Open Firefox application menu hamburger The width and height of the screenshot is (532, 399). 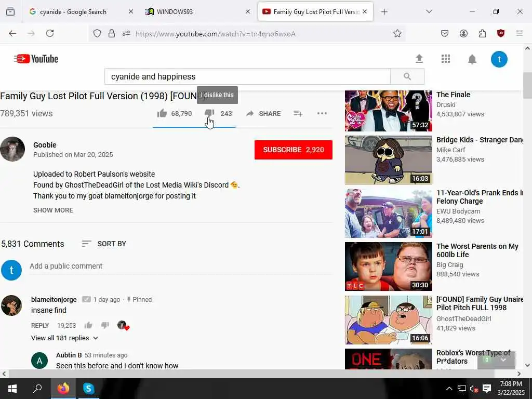pyautogui.click(x=520, y=33)
